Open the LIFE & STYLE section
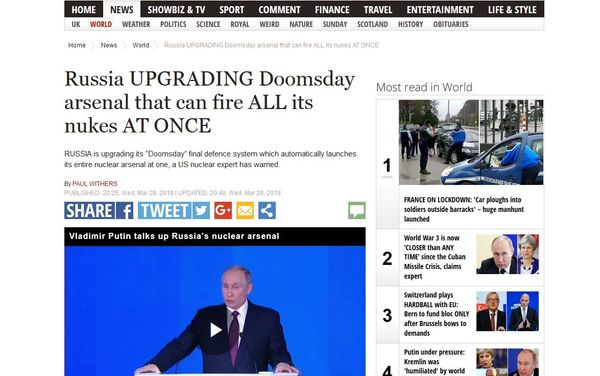This screenshot has width=600, height=376. coord(512,9)
